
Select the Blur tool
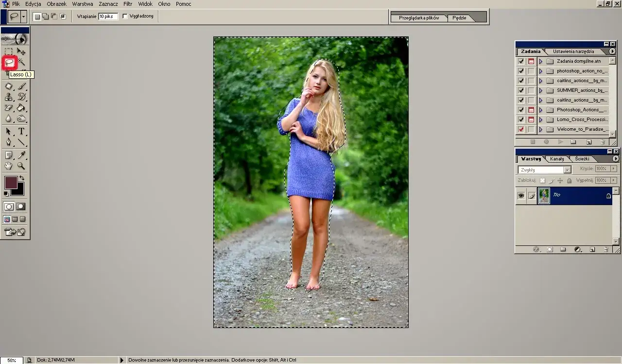(x=9, y=119)
